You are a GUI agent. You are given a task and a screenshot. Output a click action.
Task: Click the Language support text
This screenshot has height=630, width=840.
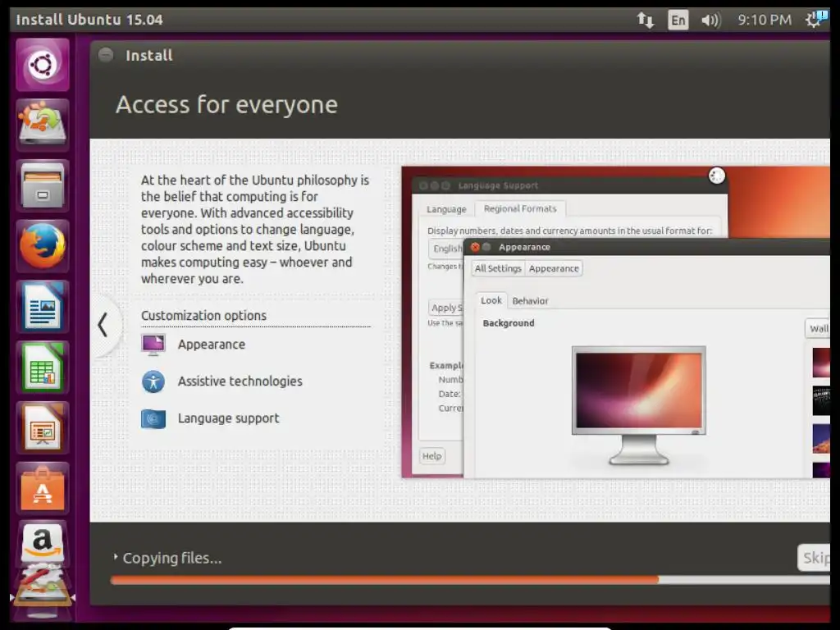pos(229,418)
